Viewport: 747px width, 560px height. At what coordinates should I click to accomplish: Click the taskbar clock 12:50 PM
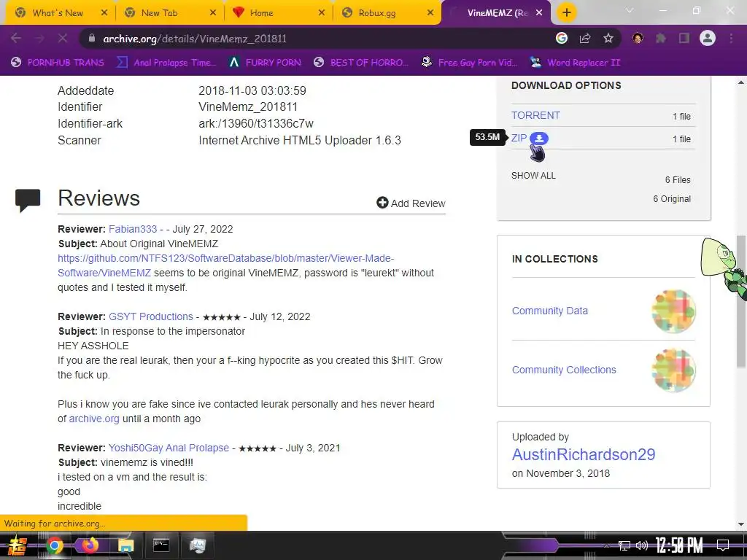coord(679,545)
